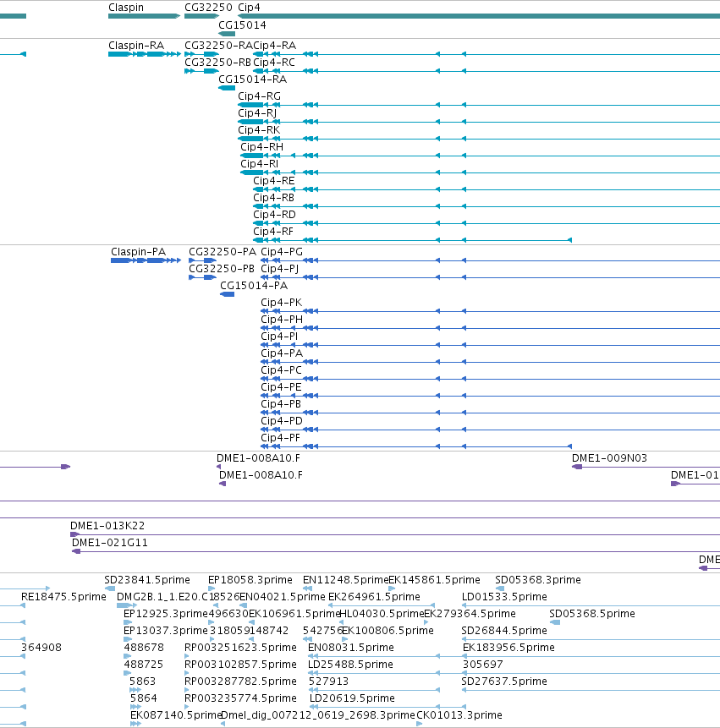The height and width of the screenshot is (728, 720).
Task: Click the Cip4-RJ transcript label
Action: (257, 112)
